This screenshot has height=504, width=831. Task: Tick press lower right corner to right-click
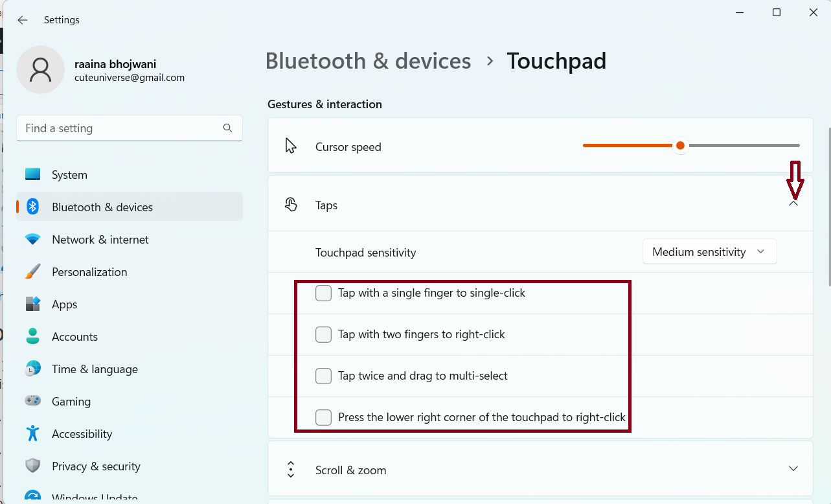point(323,417)
